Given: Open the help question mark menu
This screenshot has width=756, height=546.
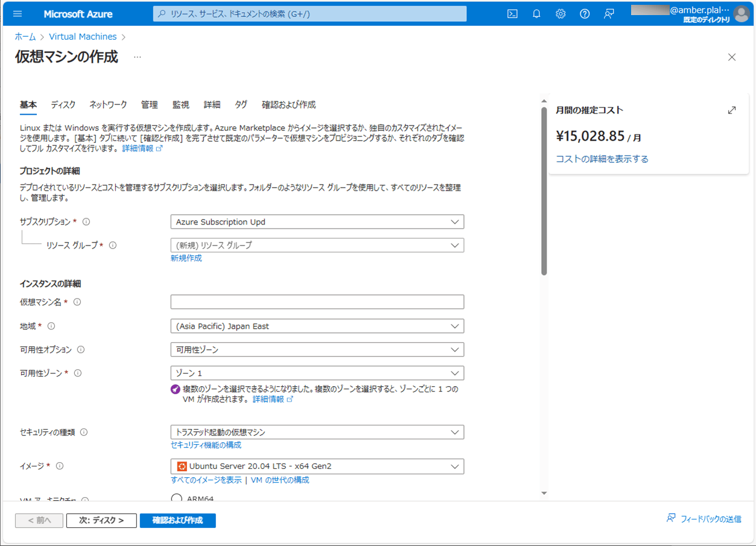Looking at the screenshot, I should 585,14.
